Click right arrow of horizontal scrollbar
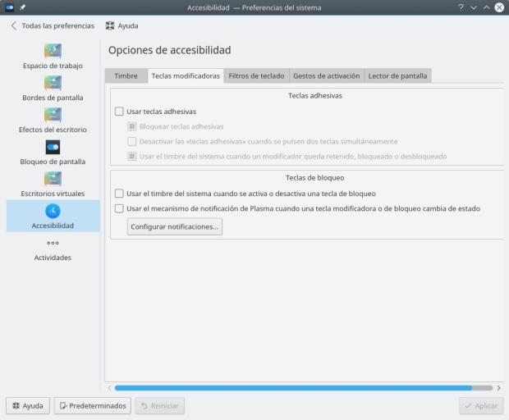Image resolution: width=509 pixels, height=420 pixels. point(498,387)
